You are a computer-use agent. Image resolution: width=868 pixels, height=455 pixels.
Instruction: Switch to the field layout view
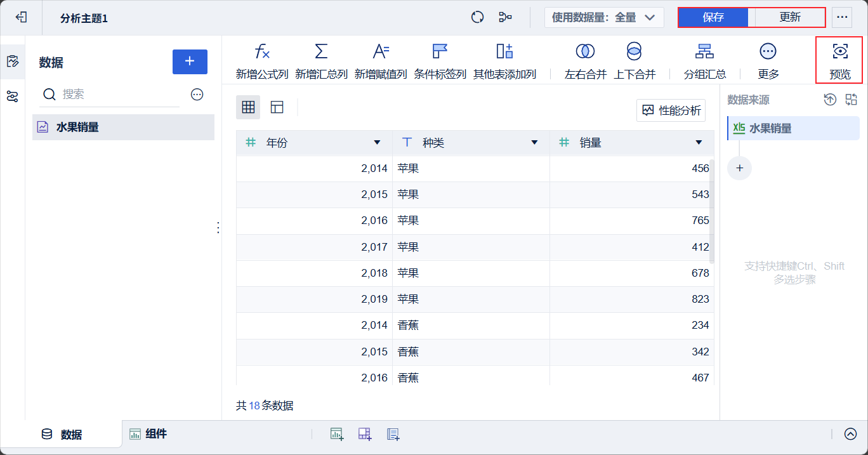[277, 107]
